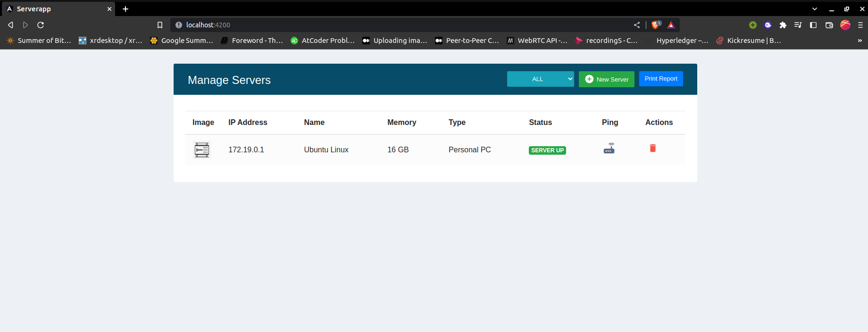
Task: Add a New Server
Action: pyautogui.click(x=607, y=79)
